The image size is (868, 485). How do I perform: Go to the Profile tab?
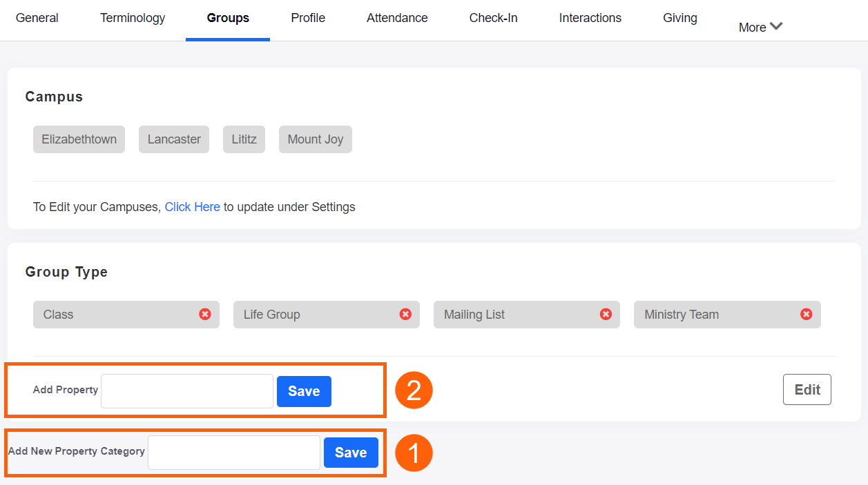[308, 19]
